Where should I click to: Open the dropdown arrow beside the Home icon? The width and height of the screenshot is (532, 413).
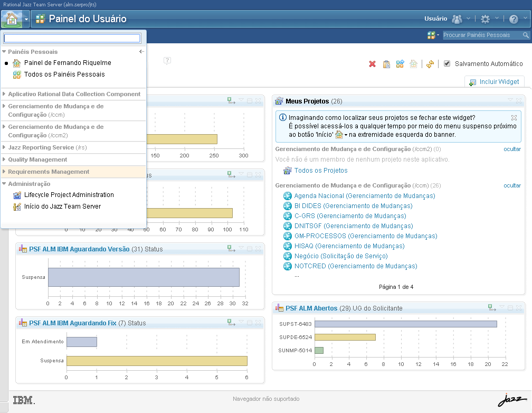point(26,20)
